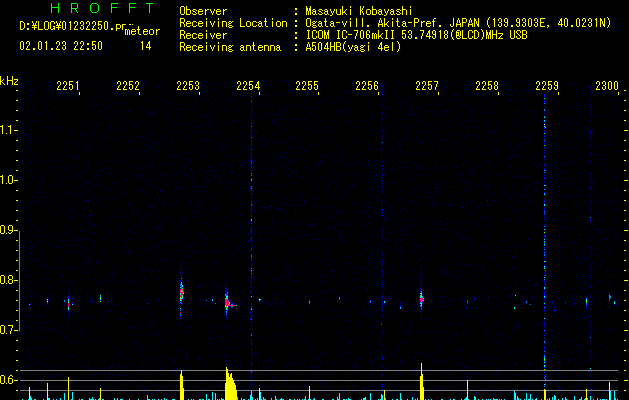The height and width of the screenshot is (400, 629).
Task: Click time axis marker 2258
Action: [487, 85]
